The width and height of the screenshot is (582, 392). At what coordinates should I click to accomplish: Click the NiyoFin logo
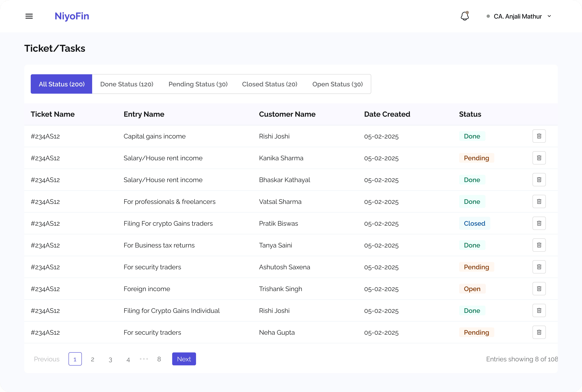pos(72,16)
